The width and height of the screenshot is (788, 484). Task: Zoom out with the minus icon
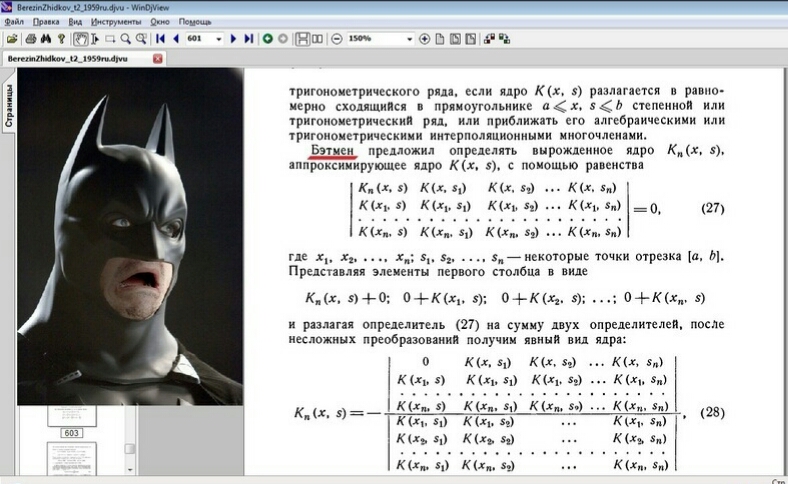337,39
